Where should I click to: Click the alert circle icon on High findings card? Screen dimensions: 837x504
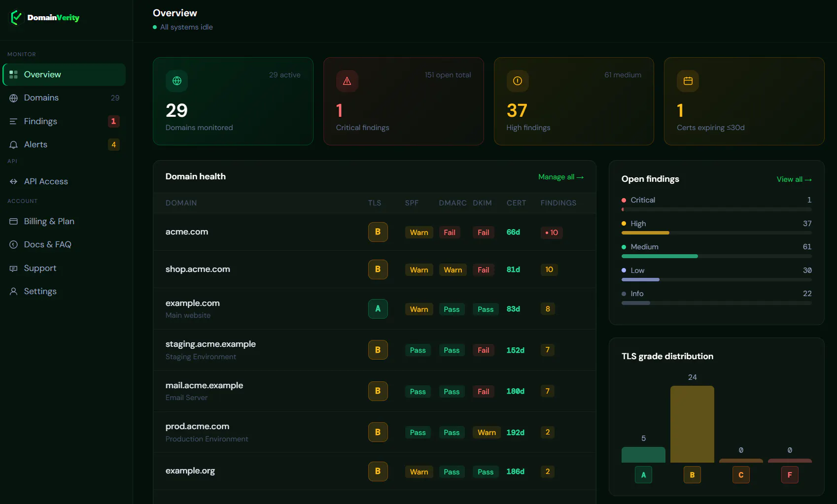(518, 81)
